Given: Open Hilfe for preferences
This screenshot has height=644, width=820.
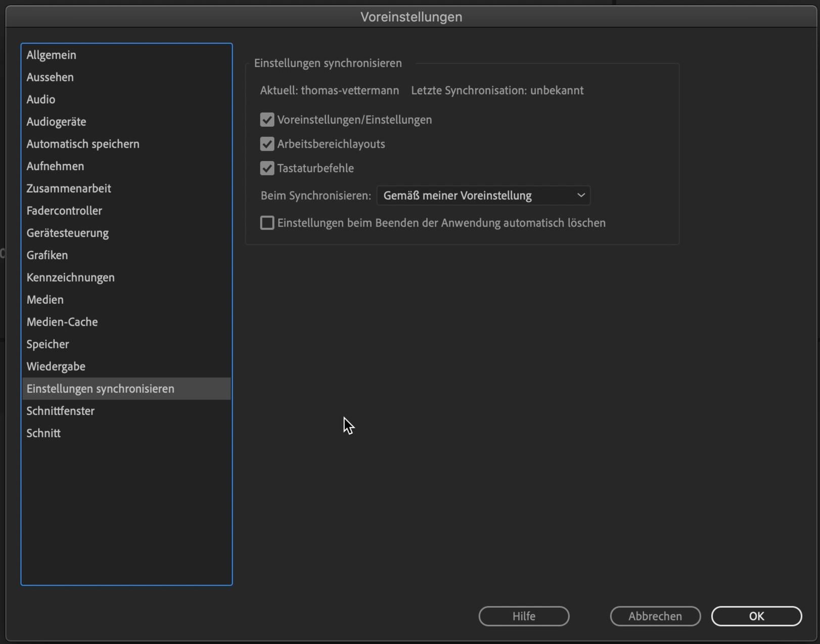Looking at the screenshot, I should pos(523,616).
